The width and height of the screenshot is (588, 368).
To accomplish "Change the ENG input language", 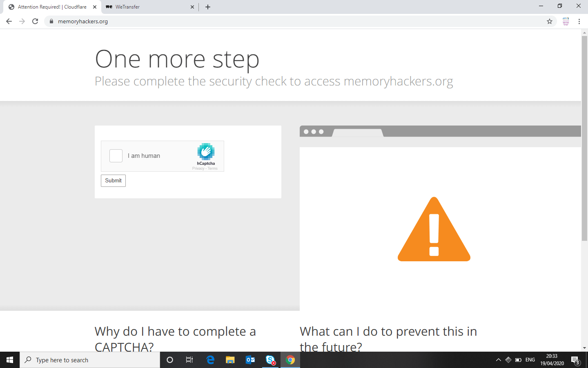I will point(530,360).
